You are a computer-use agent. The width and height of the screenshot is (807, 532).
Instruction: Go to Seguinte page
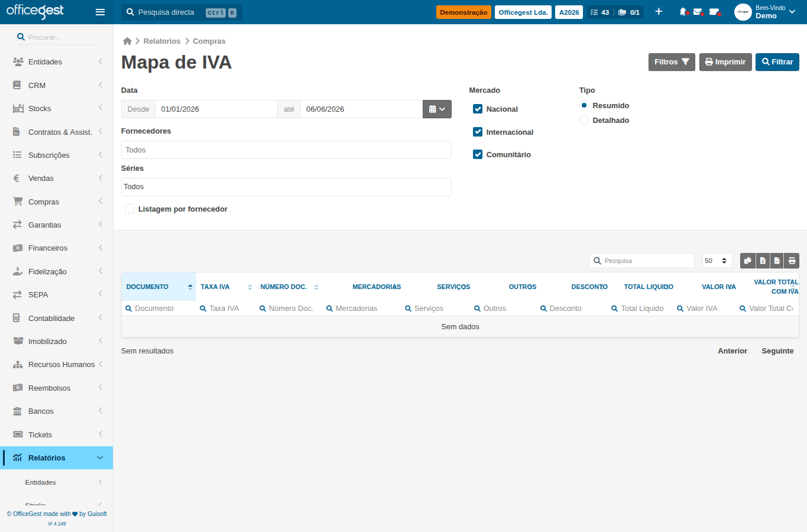pyautogui.click(x=777, y=351)
